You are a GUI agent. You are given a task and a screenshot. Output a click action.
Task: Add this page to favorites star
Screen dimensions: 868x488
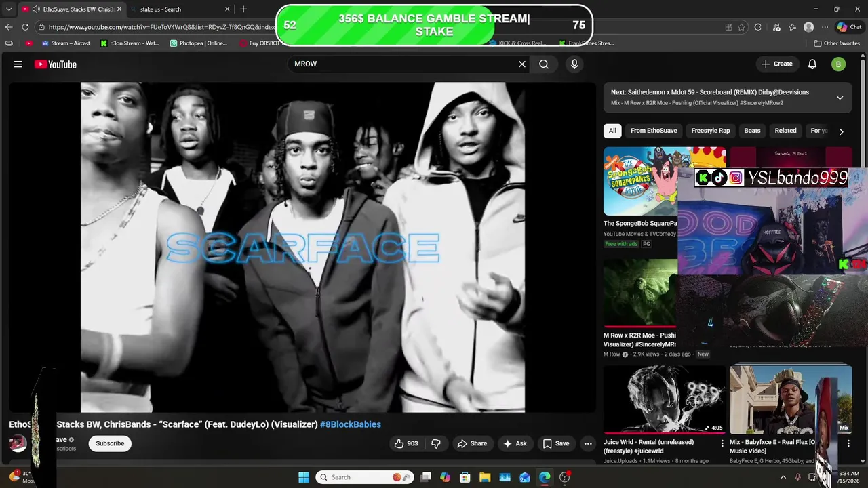[741, 27]
